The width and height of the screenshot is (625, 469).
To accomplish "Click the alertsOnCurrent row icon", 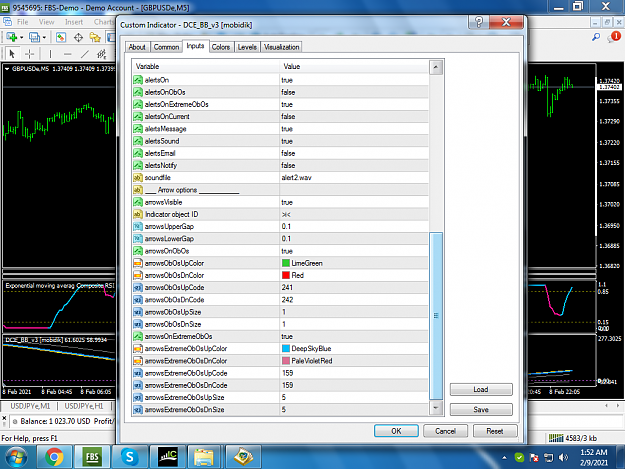I will (x=138, y=116).
